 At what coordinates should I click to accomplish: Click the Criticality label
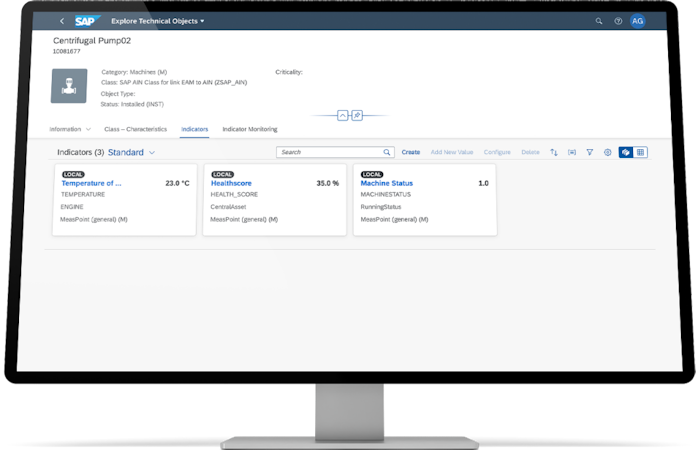[289, 72]
